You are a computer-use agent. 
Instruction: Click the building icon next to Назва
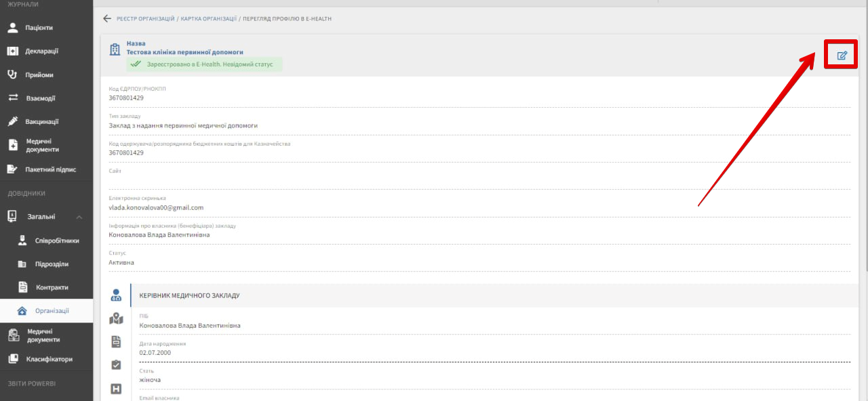(x=115, y=49)
